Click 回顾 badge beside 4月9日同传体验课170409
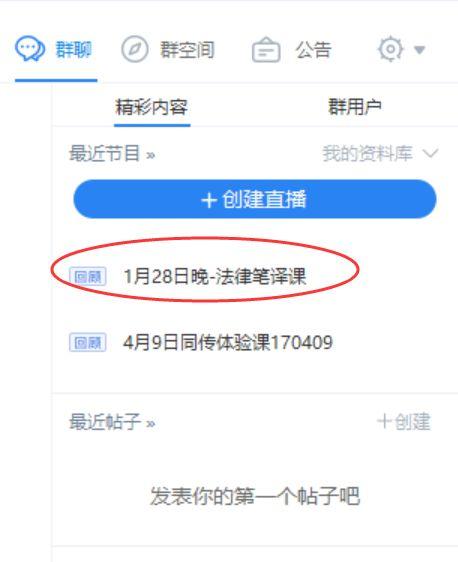Screen dimensions: 458x562 (87, 343)
